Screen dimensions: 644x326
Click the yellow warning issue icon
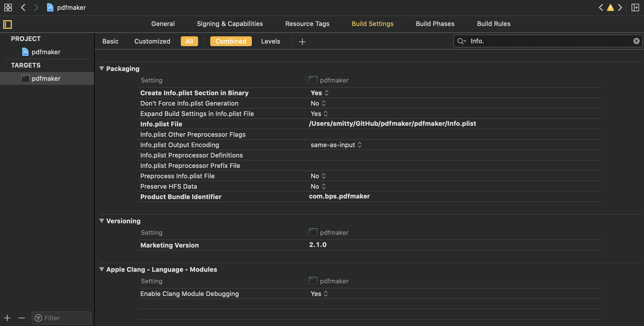610,8
